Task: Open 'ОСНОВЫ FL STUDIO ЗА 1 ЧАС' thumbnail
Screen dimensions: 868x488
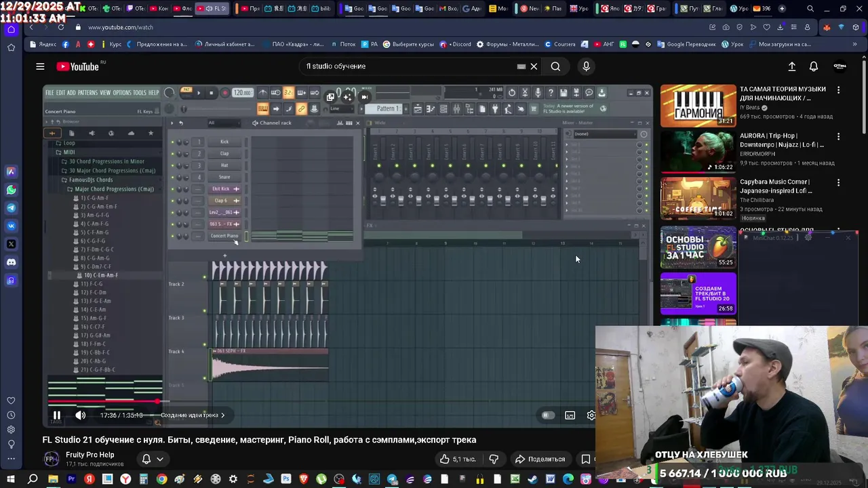Action: pos(698,247)
